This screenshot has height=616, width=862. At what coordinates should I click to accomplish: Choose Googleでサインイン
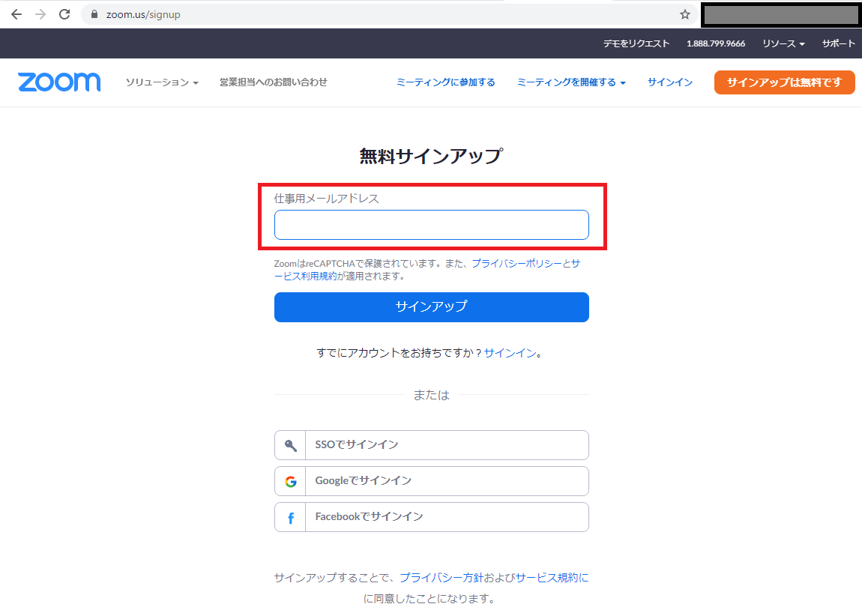coord(432,481)
